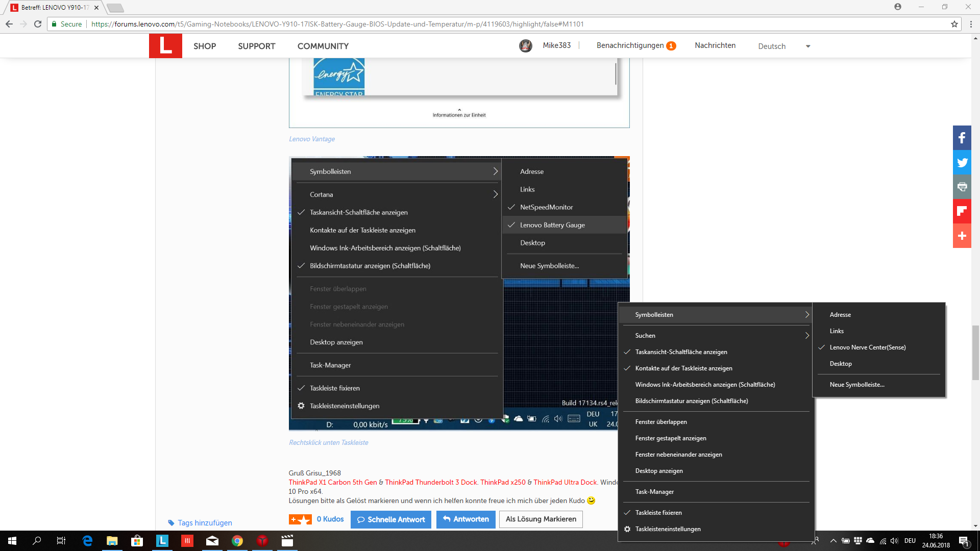Open Windows search magnifier on taskbar

(37, 541)
